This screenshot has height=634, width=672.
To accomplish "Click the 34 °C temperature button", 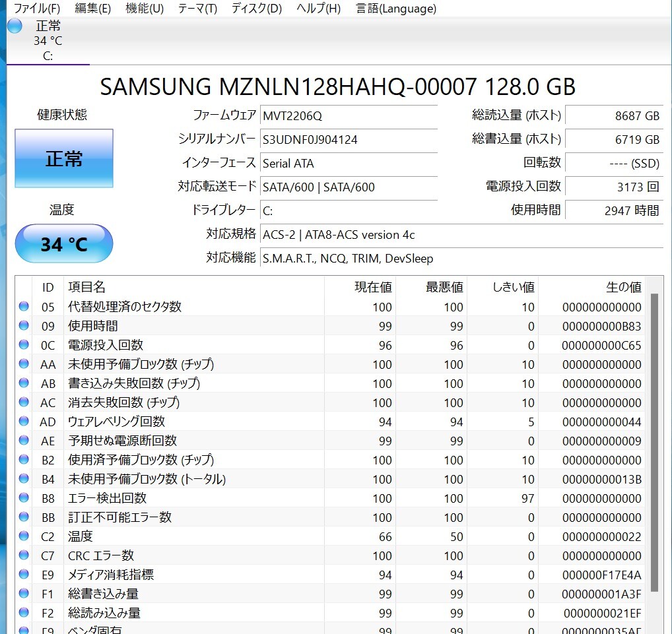I will 64,243.
